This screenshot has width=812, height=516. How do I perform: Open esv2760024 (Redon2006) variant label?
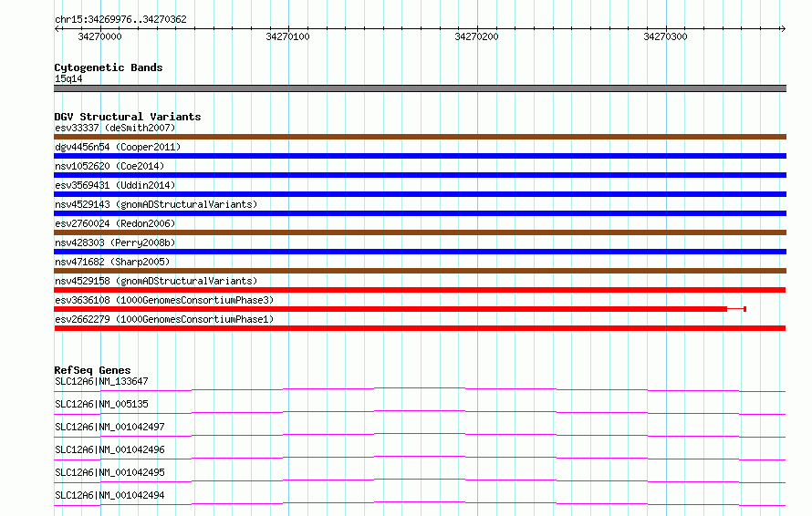[x=115, y=223]
